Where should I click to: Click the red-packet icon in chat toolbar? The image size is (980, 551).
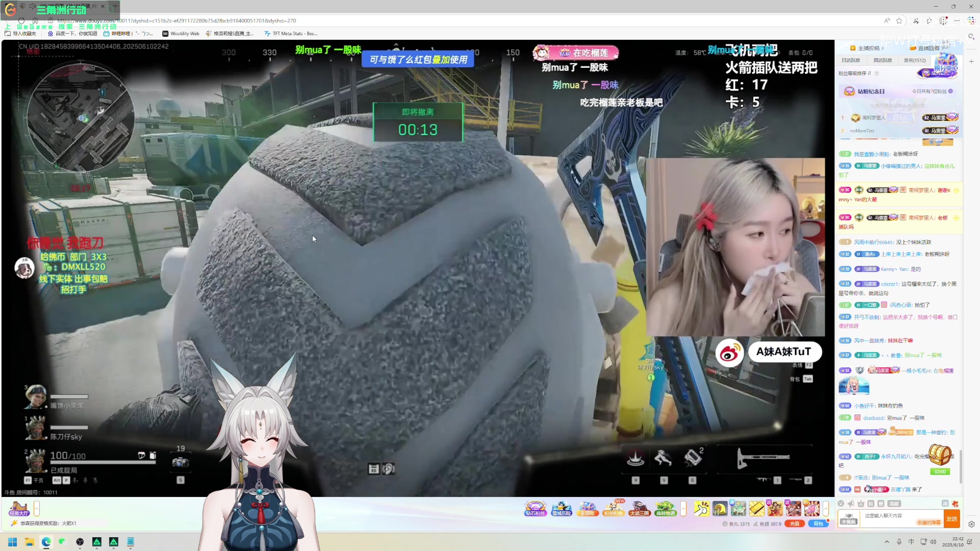click(955, 504)
